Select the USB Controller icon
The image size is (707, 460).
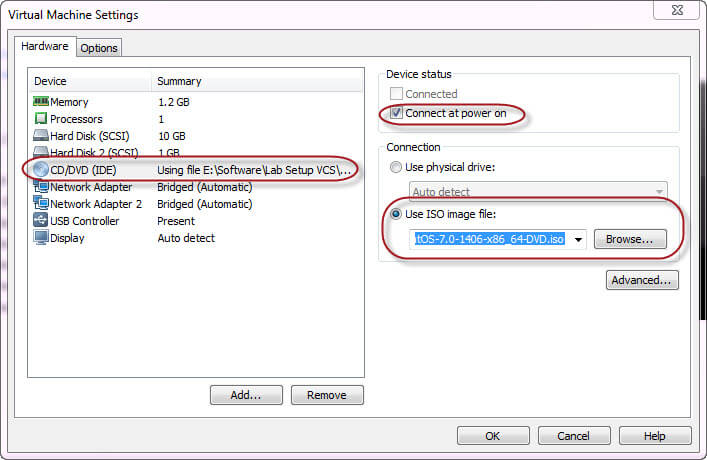point(41,221)
